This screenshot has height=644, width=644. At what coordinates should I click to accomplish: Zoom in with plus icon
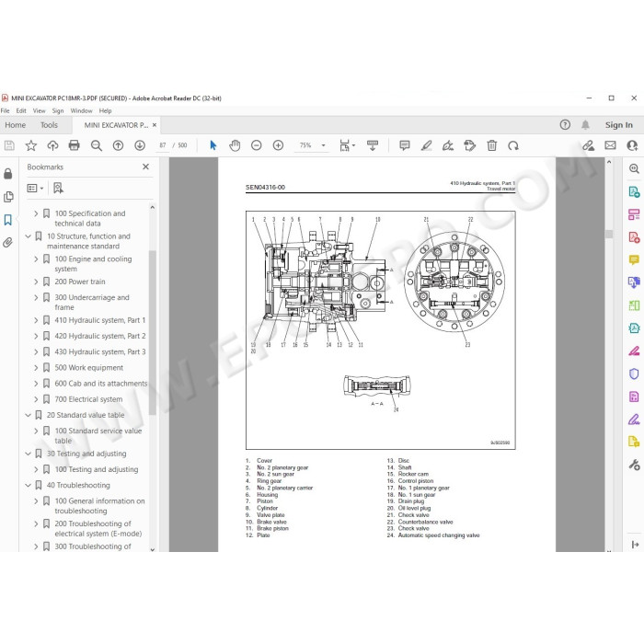click(x=278, y=145)
